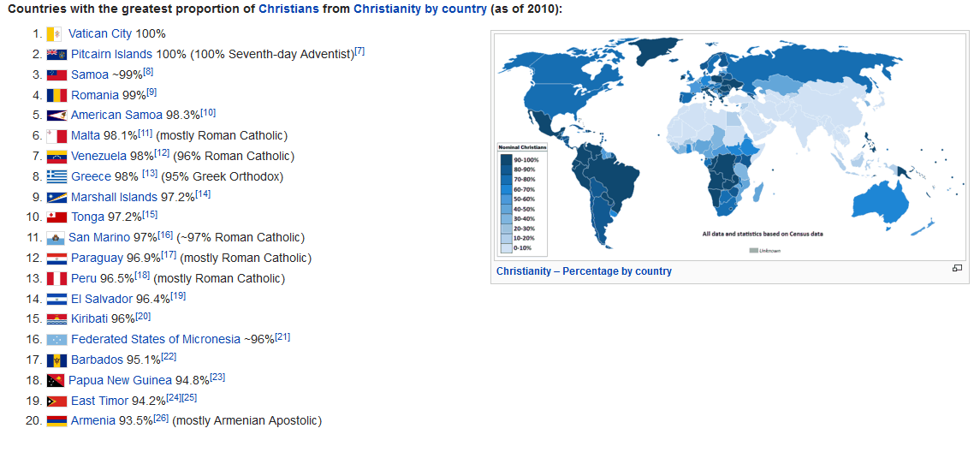Follow the Federated States of Micronesia link
The height and width of the screenshot is (452, 980).
point(156,339)
